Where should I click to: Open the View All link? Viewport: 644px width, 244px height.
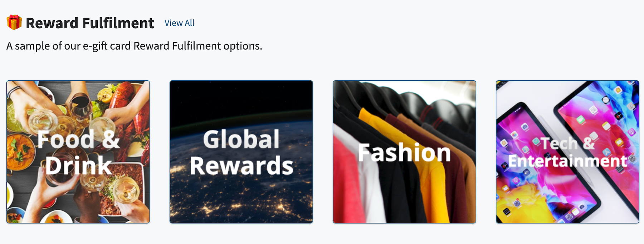179,23
